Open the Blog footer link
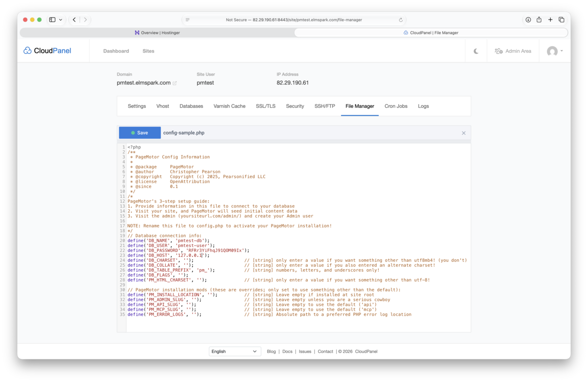 pyautogui.click(x=271, y=352)
